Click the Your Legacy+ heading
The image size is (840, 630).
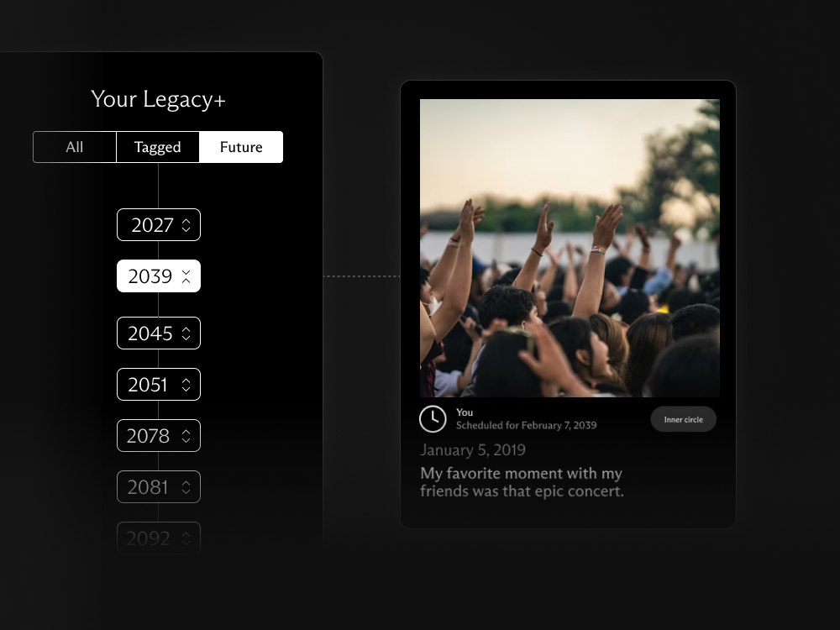click(x=158, y=99)
